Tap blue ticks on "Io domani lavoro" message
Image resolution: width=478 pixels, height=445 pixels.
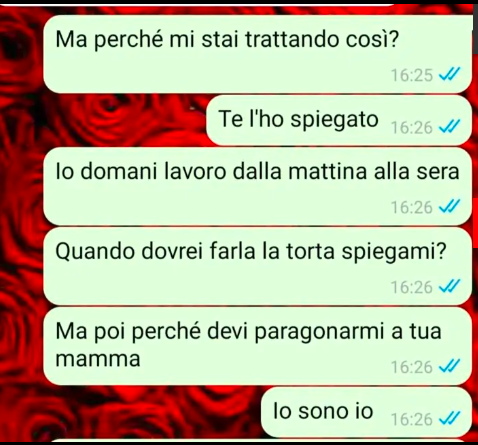coord(449,207)
